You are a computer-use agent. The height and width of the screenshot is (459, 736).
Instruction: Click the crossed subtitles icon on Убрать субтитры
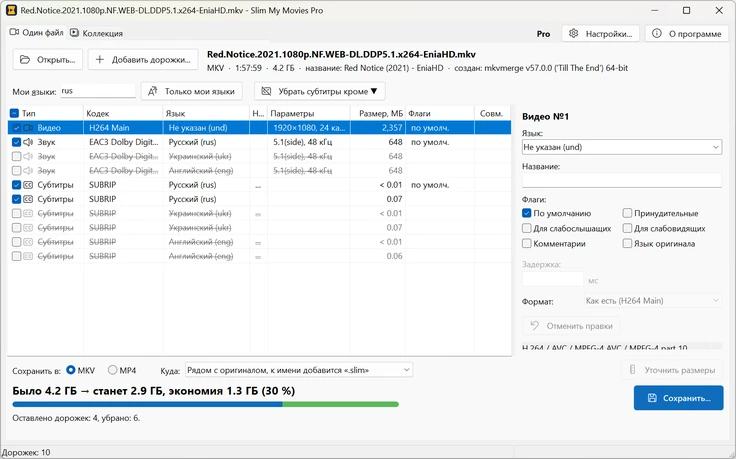click(266, 91)
